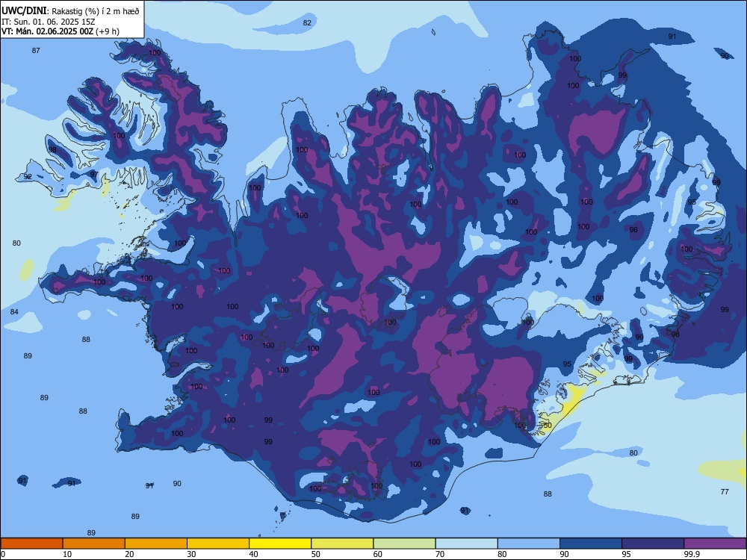This screenshot has height=560, width=747.
Task: Click the 'UWC/DINI: Rakastig (%) í 2 m hæð' title
Action: (70, 11)
